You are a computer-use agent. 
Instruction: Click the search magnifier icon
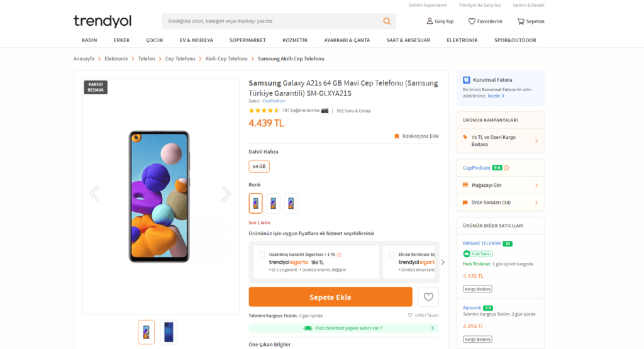pos(387,21)
